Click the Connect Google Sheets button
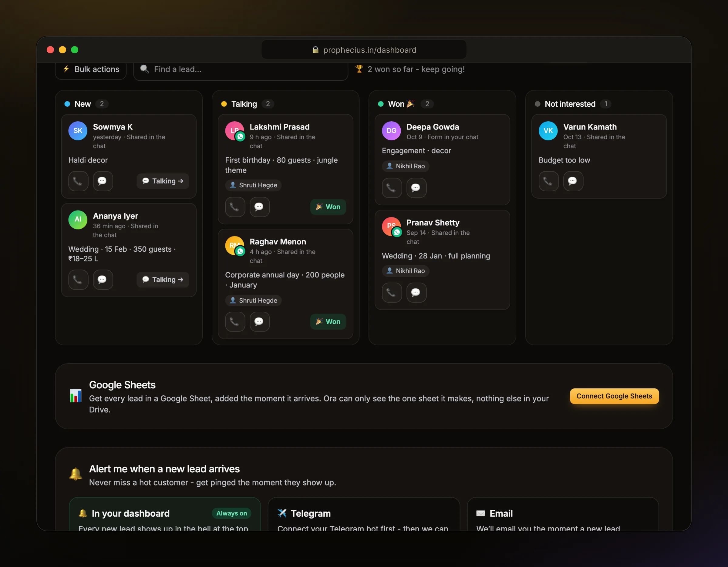This screenshot has width=728, height=567. click(x=614, y=396)
